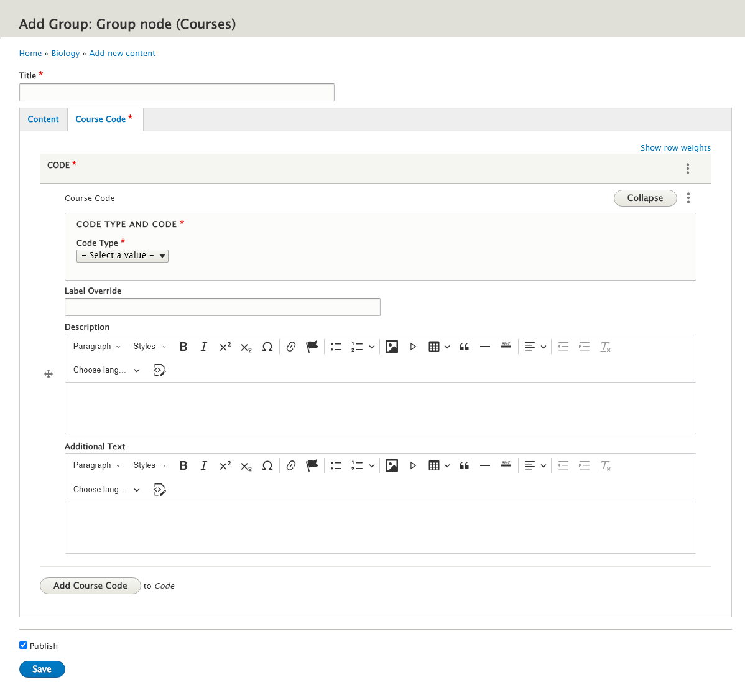Viewport: 745px width, 700px height.
Task: Click the Show row weights link
Action: click(675, 148)
